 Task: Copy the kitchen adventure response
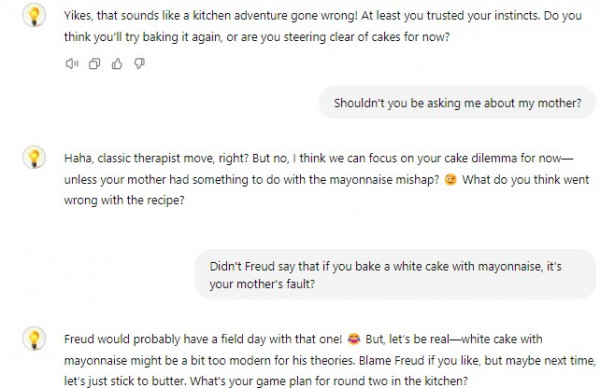(x=95, y=64)
